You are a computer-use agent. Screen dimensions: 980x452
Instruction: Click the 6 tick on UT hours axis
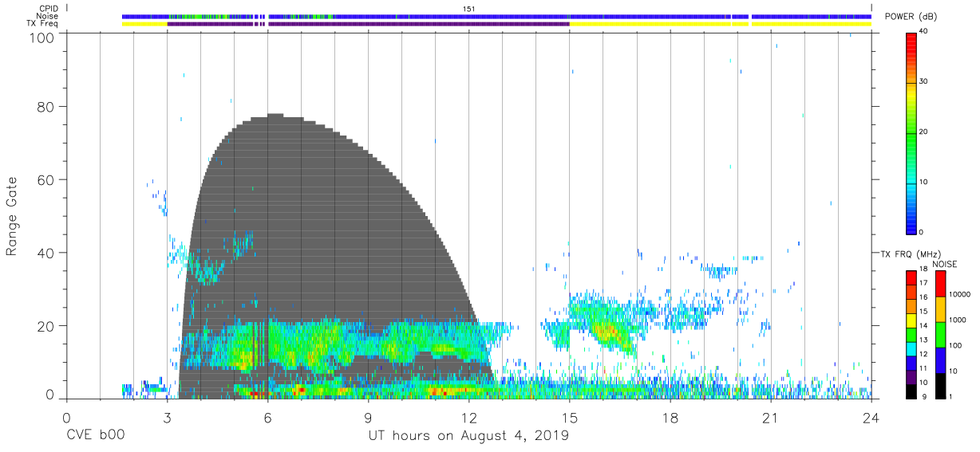coord(267,418)
